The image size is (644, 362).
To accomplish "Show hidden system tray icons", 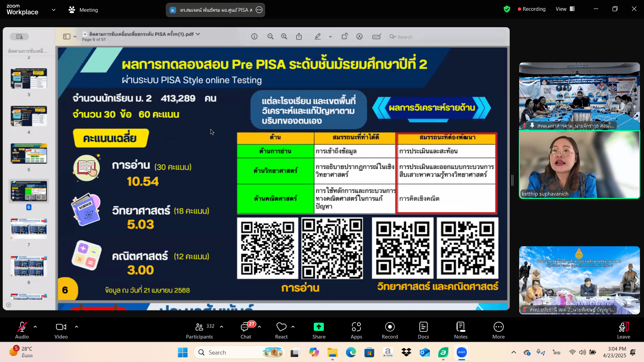I will [514, 352].
